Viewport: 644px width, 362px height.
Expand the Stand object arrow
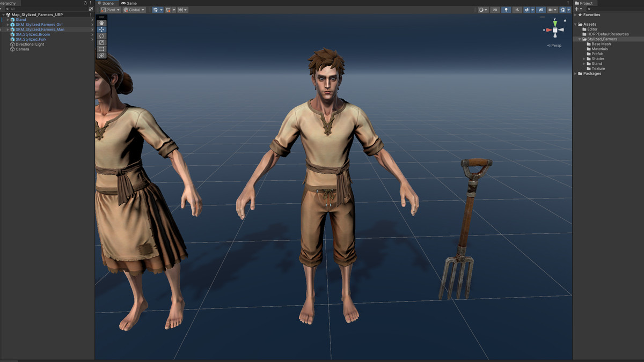pyautogui.click(x=8, y=20)
